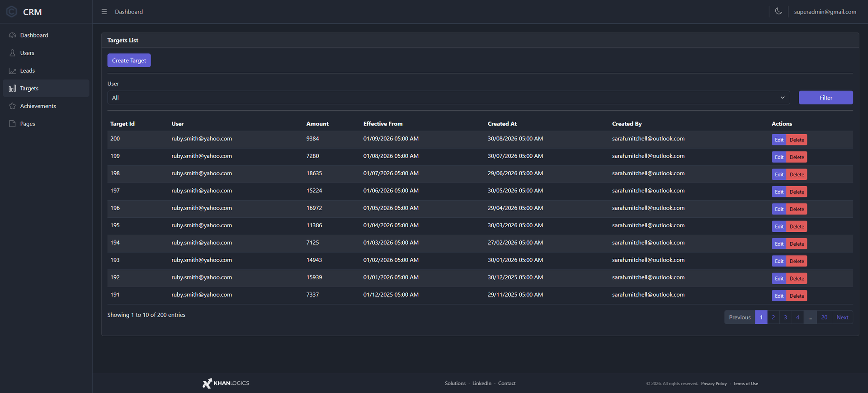Click the Targets bar chart icon
The width and height of the screenshot is (868, 393).
tap(12, 88)
